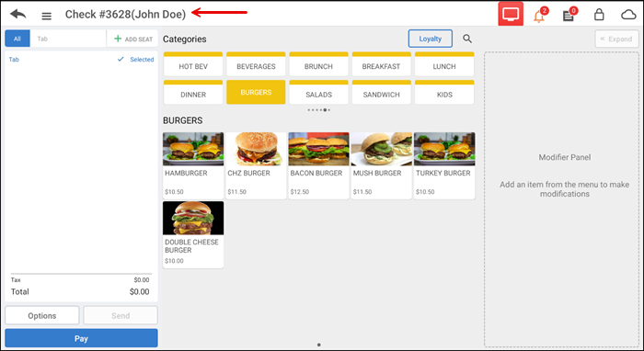
Task: Add DOUBLE CHEESE BURGER item to check
Action: pos(193,234)
